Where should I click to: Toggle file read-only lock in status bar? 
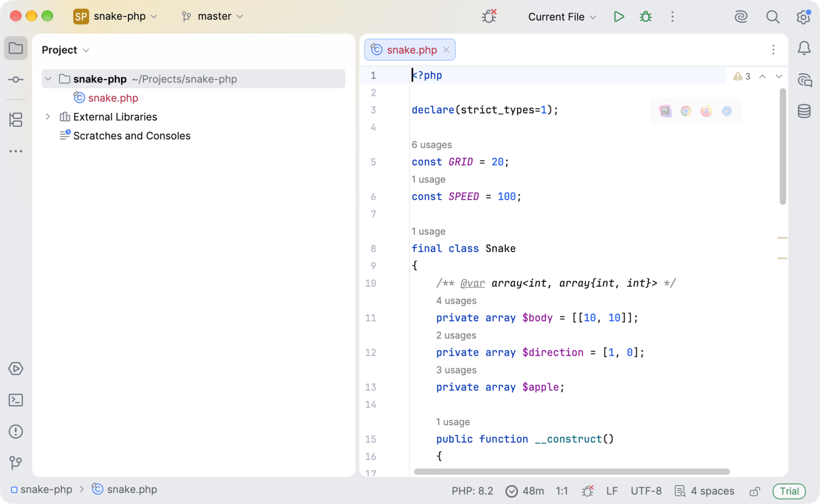click(x=755, y=491)
